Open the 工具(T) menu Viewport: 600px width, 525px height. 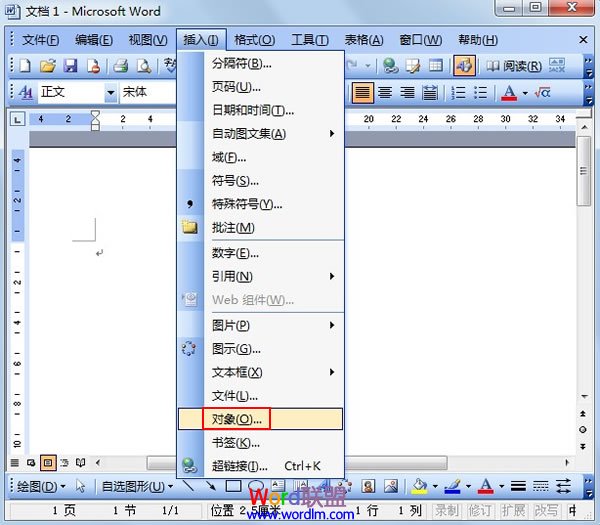pyautogui.click(x=310, y=40)
